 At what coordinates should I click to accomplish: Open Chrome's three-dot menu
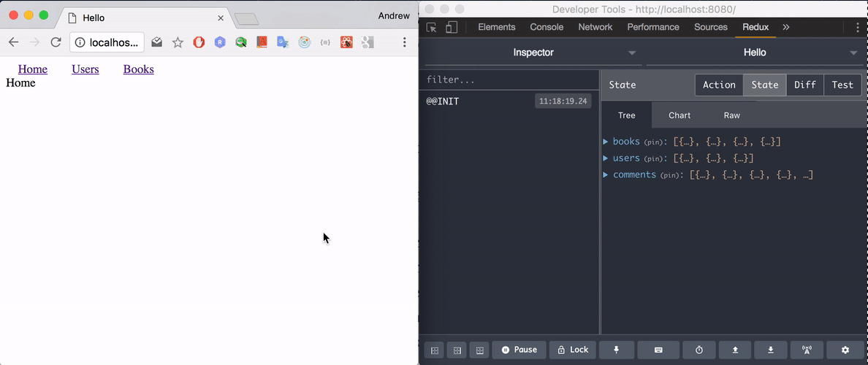(x=405, y=42)
